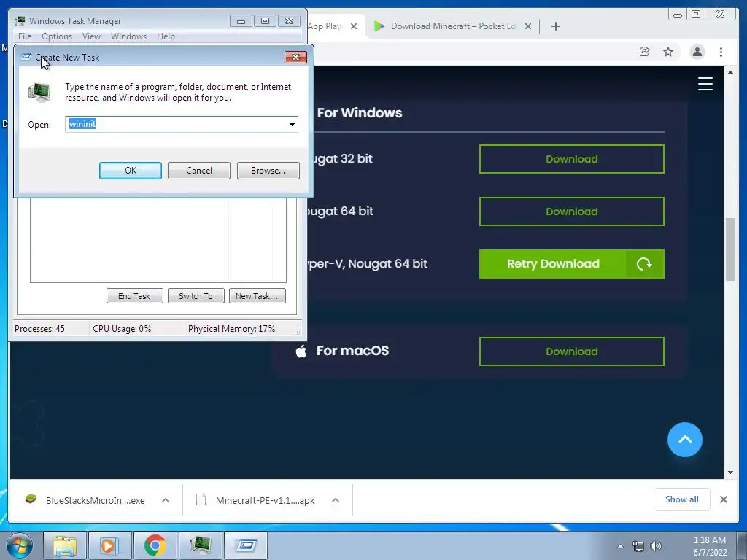747x560 pixels.
Task: Click the Retry Download refresh arrow icon
Action: pyautogui.click(x=644, y=264)
